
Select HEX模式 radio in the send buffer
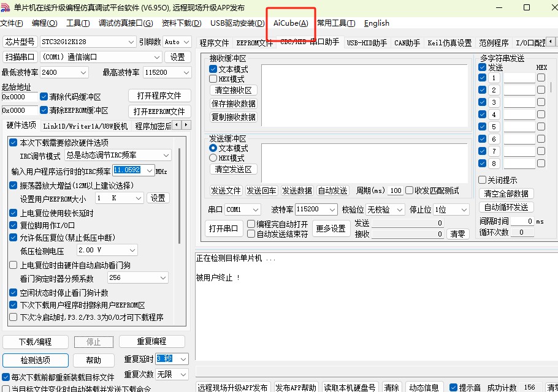(x=213, y=158)
